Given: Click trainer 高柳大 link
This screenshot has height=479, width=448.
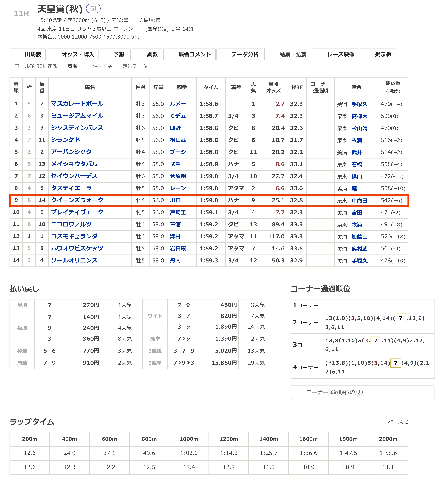Looking at the screenshot, I should point(359,116).
